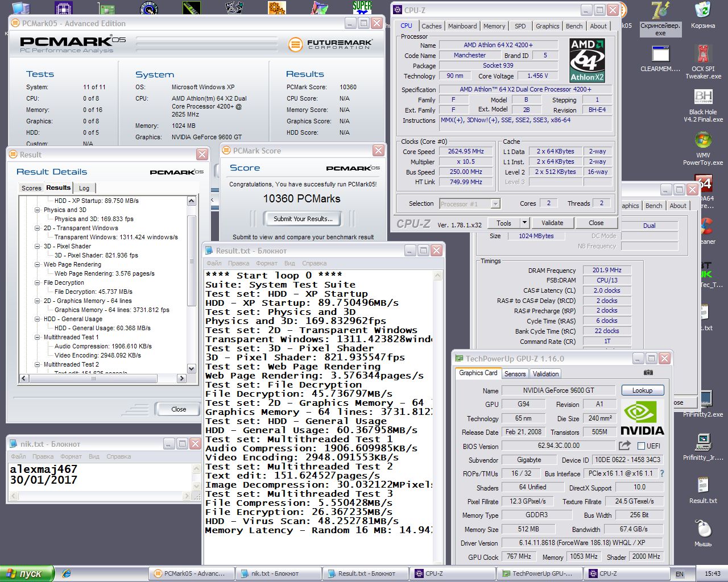This screenshot has height=582, width=728.
Task: Open Internet Explorer quick launch icon
Action: click(x=67, y=573)
